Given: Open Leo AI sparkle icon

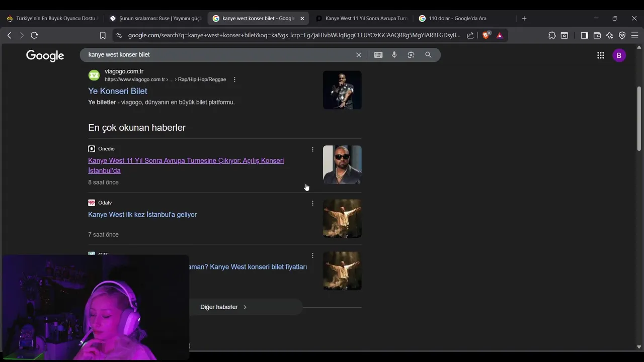Looking at the screenshot, I should pos(610,35).
